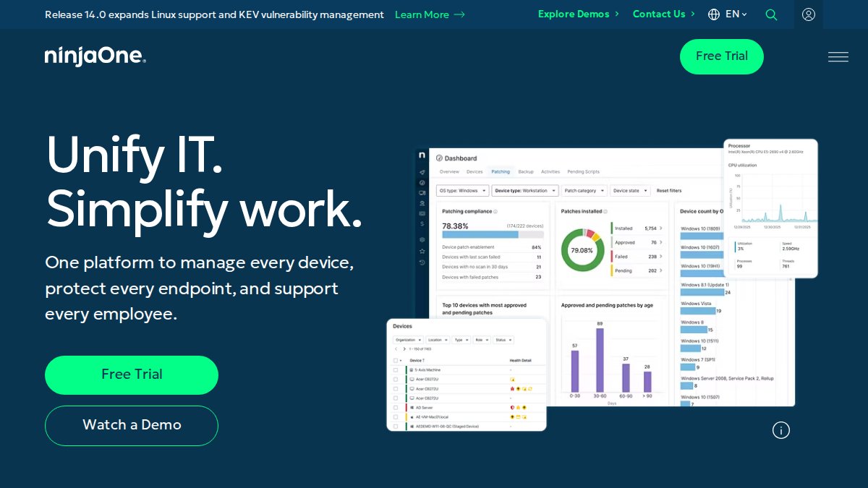Open the user account profile icon
The width and height of the screenshot is (868, 488).
(809, 14)
